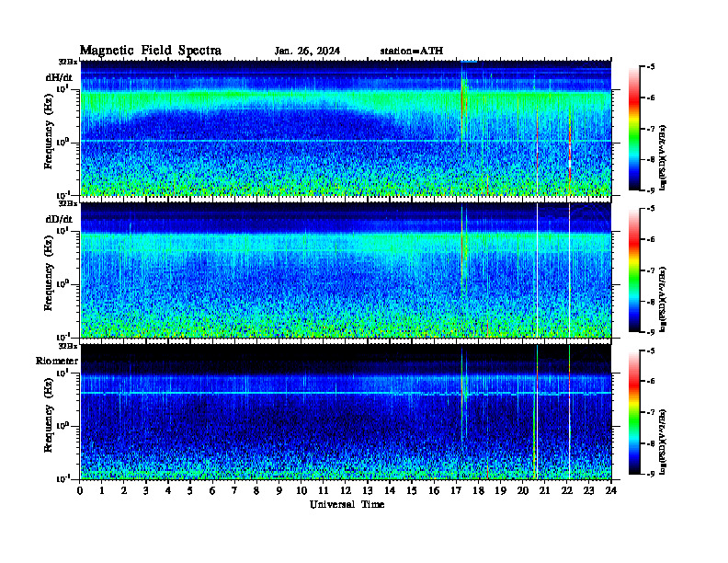Click the date text "Jan. 26, 2024"
Image resolution: width=728 pixels, height=563 pixels.
[307, 52]
